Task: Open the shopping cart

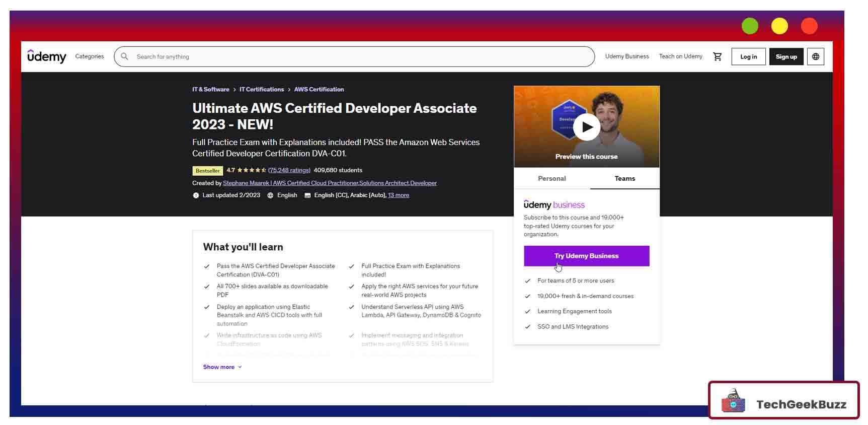Action: click(717, 56)
